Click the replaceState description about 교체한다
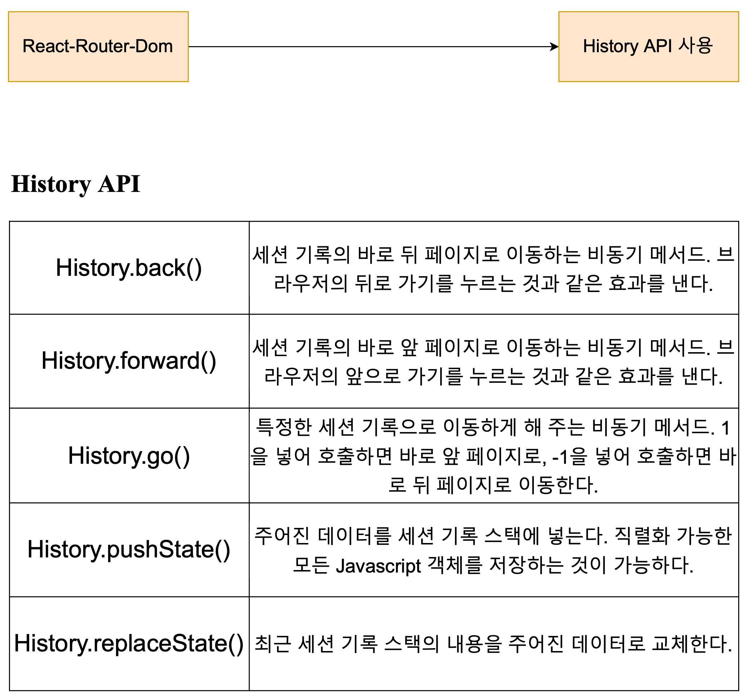The width and height of the screenshot is (745, 700). click(493, 644)
